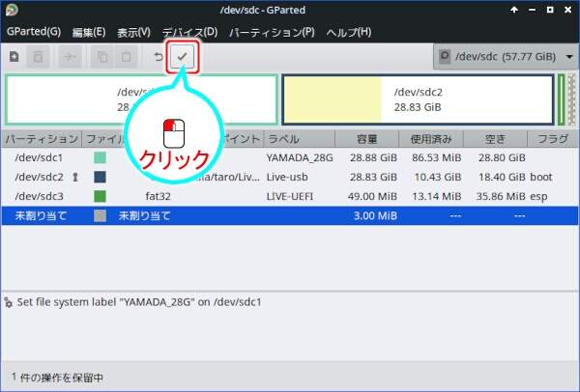Open the パーティション(P) menu
Screen dimensions: 580x392
pyautogui.click(x=272, y=32)
